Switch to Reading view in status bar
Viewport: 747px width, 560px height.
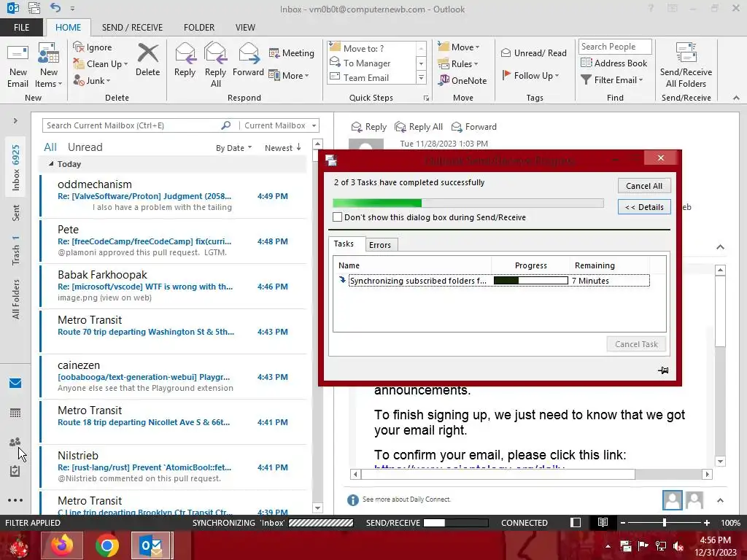coord(603,522)
